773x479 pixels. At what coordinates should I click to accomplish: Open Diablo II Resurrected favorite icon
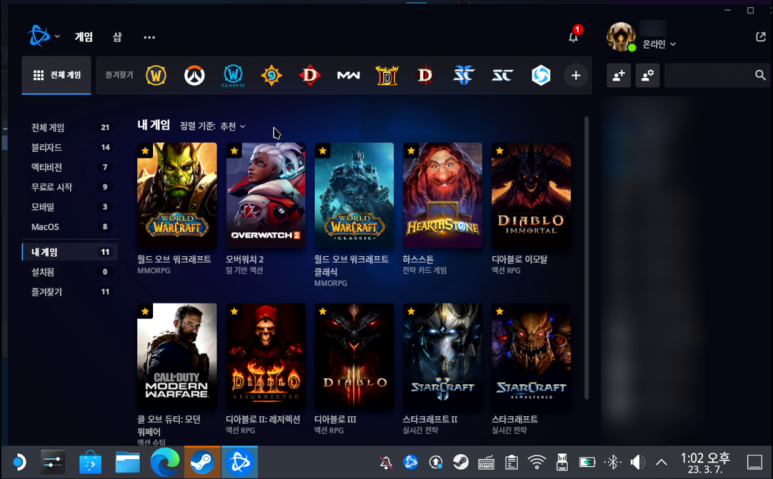386,75
